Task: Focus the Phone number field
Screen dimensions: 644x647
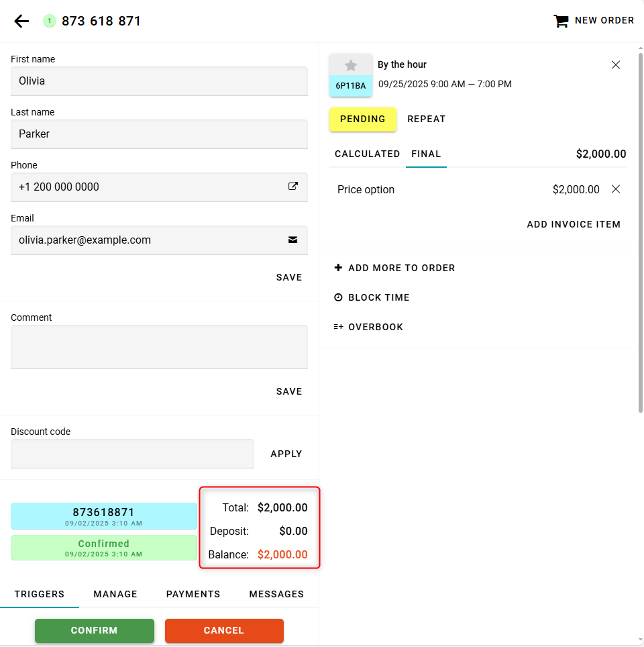Action: (159, 187)
